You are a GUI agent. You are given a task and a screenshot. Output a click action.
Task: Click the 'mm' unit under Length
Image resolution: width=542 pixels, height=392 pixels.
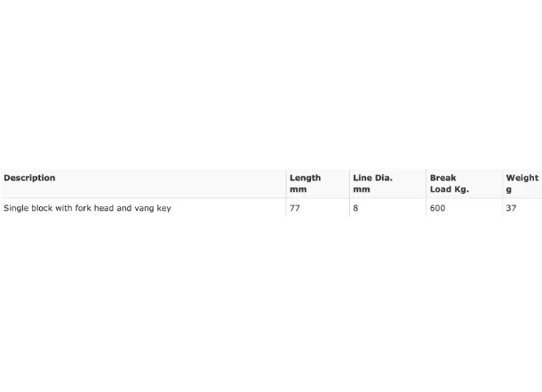pyautogui.click(x=298, y=189)
